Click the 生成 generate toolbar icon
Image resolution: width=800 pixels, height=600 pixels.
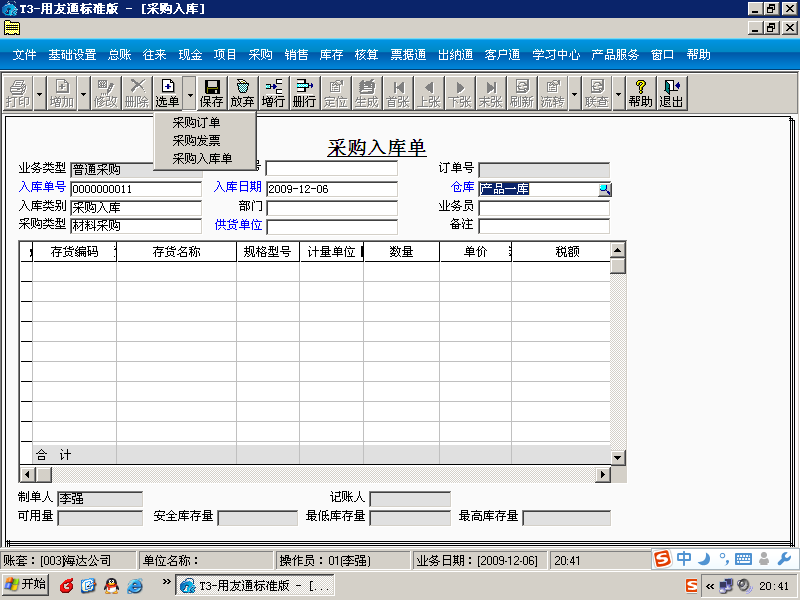[366, 93]
